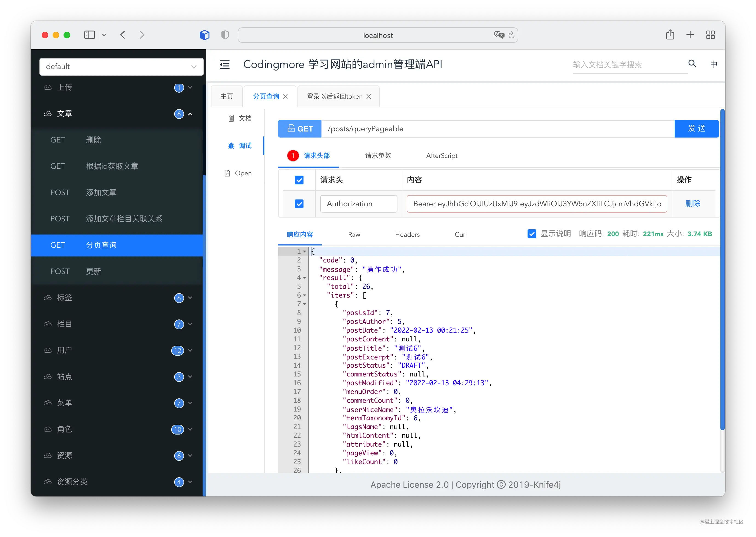
Task: Open POST 更新 entry
Action: click(x=117, y=272)
